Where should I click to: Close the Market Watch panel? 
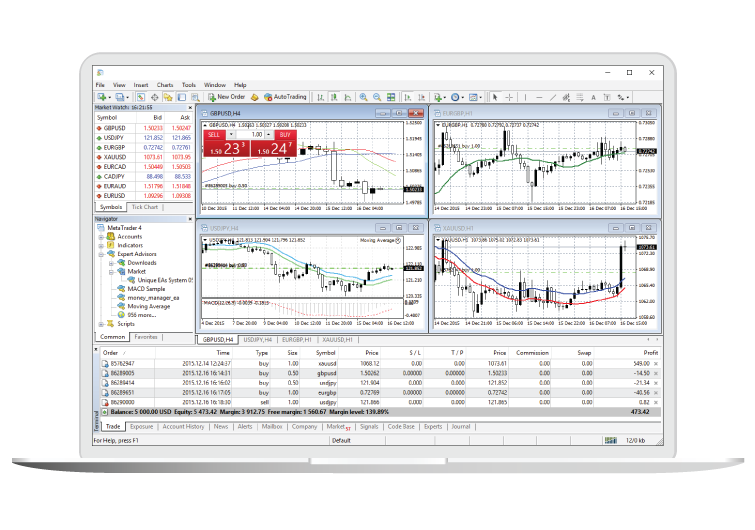pos(187,107)
